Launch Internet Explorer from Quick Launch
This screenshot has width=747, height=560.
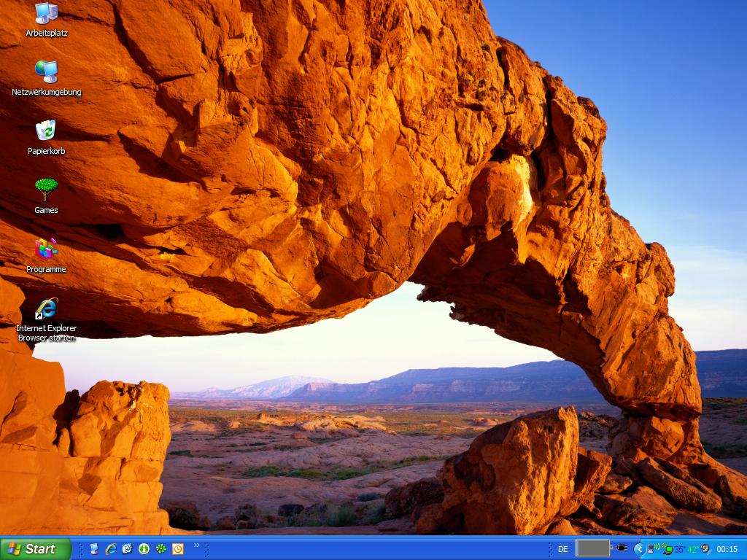111,549
